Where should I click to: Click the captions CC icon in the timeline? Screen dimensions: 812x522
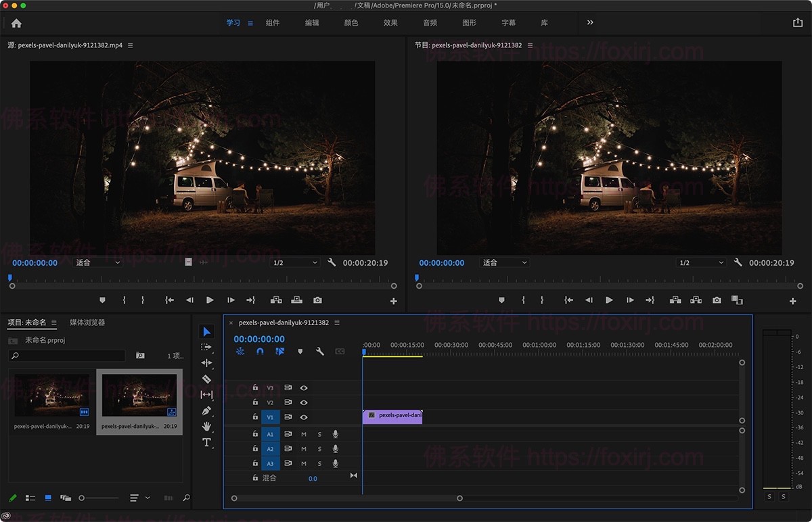[x=340, y=351]
